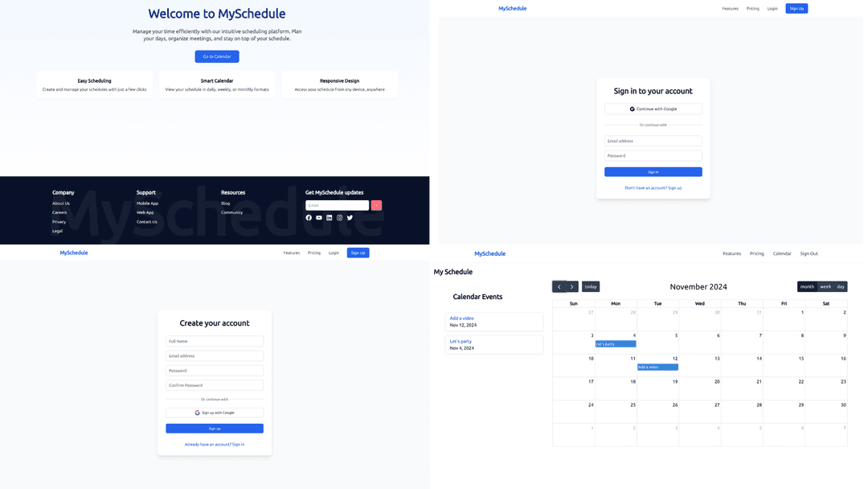Switch calendar to day view
Image resolution: width=868 pixels, height=489 pixels.
point(841,286)
